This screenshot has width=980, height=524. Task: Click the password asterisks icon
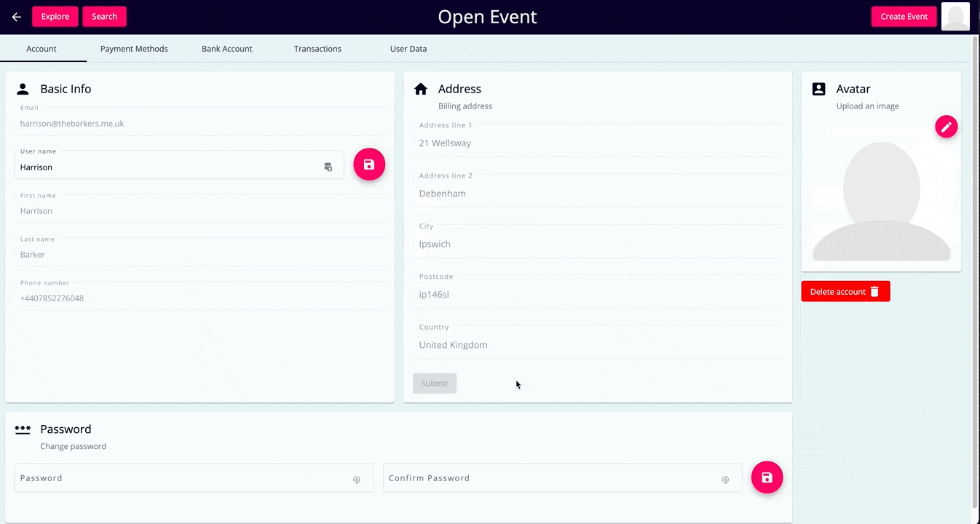point(23,429)
